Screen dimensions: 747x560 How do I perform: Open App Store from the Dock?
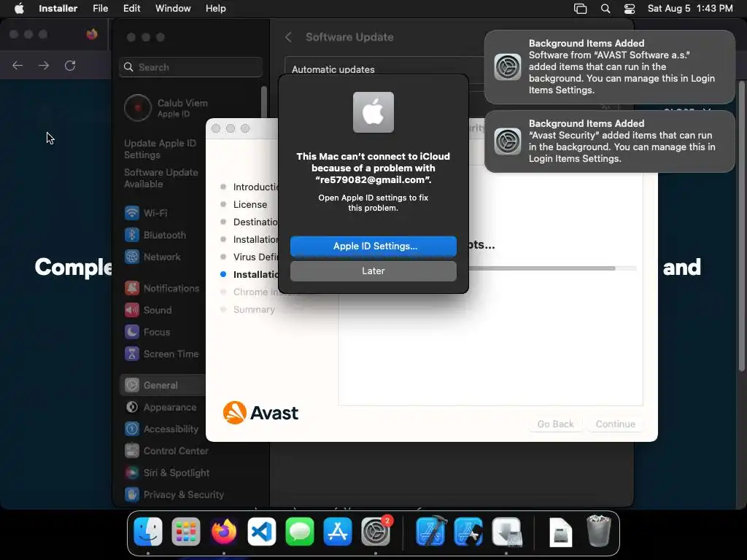337,532
